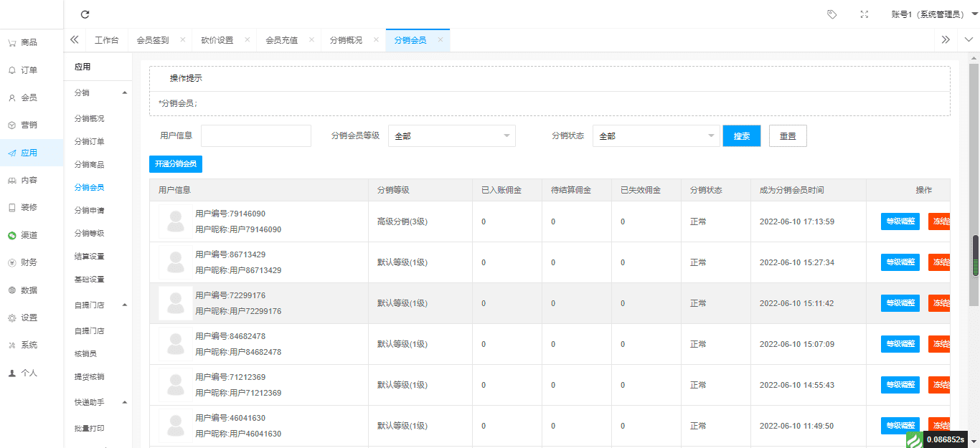Switch to the 分销概况 tab
Screen dimensions: 980x448
[x=346, y=40]
